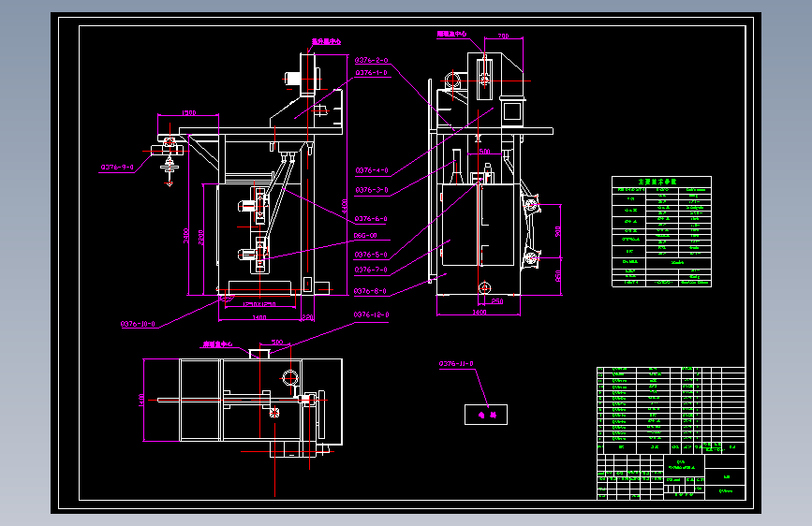Select the Q376-8-0 part label
Screen dimensions: 812x526
tap(370, 291)
